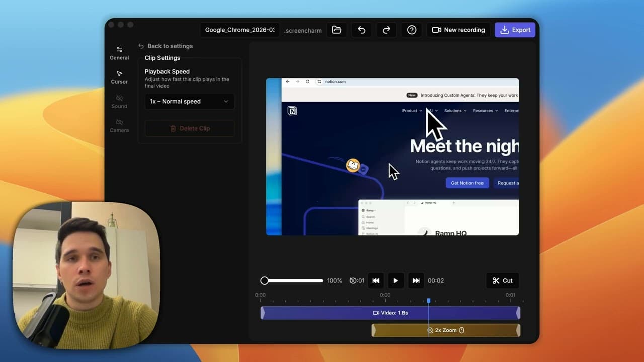Click the camera icon on the Video clip
The width and height of the screenshot is (644, 362).
pos(376,313)
